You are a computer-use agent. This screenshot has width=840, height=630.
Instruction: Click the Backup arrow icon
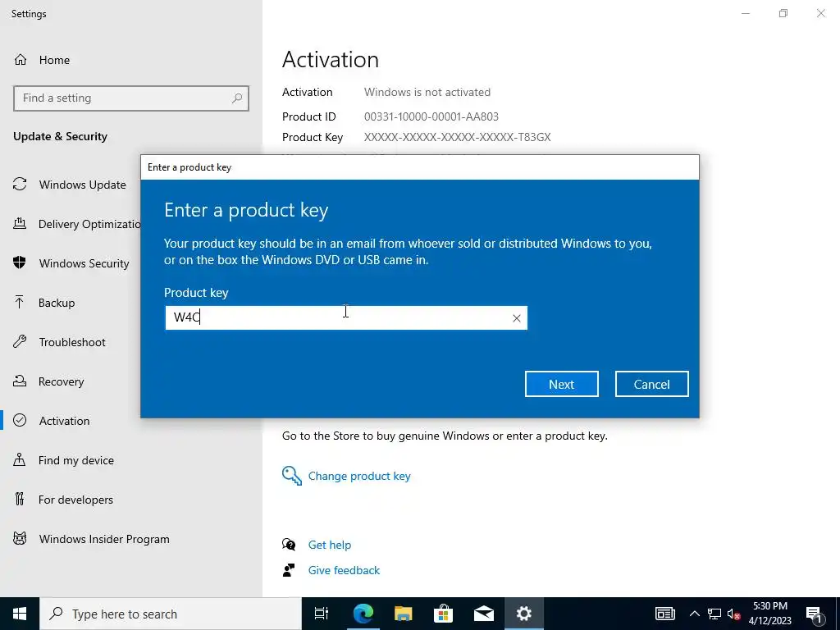pos(20,302)
